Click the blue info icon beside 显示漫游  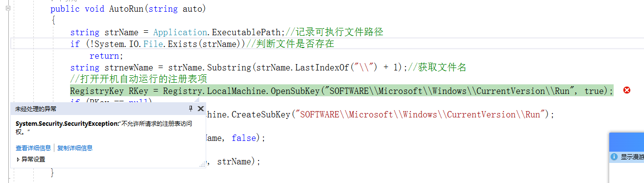[x=614, y=157]
